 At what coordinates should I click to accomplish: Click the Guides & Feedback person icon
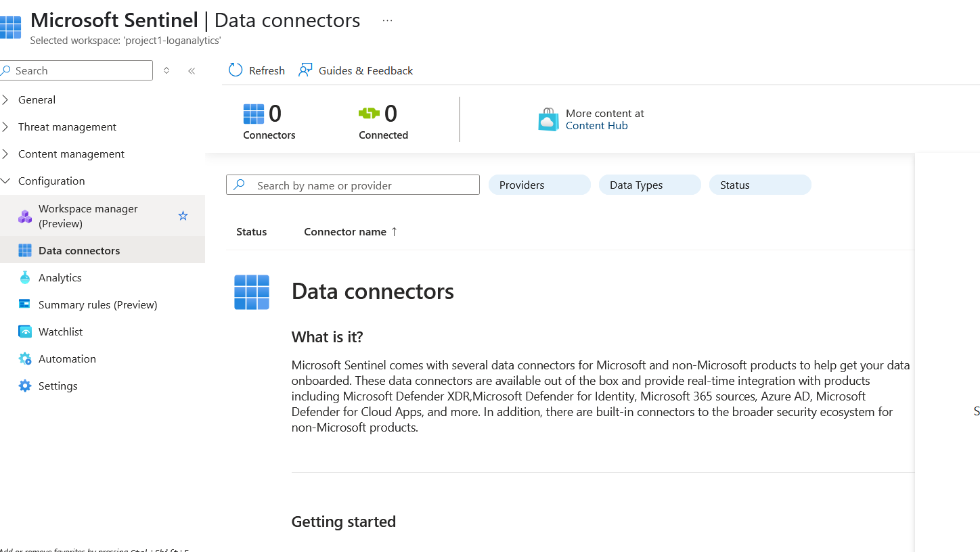click(x=305, y=70)
